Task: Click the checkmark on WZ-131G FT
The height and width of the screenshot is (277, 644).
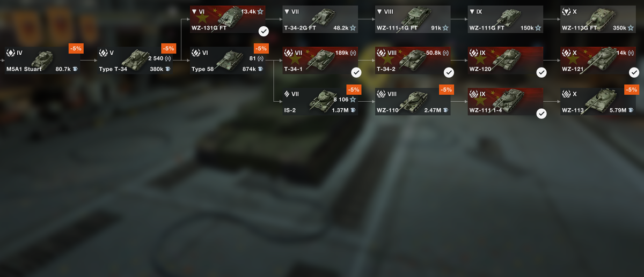Action: (x=264, y=31)
